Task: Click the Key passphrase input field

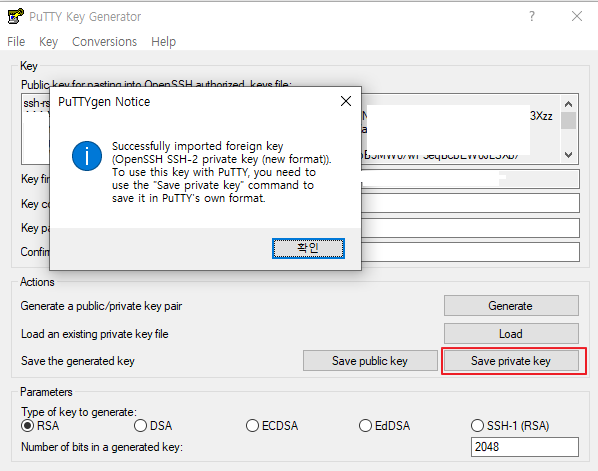Action: click(x=470, y=228)
